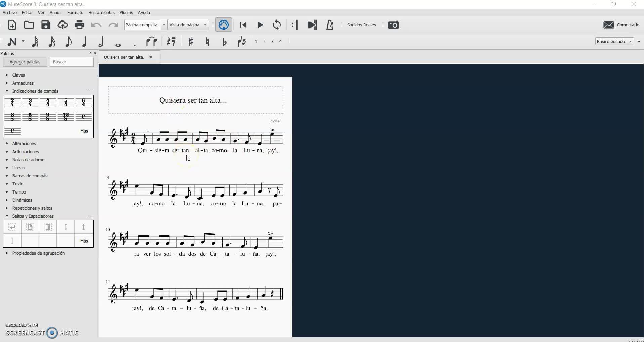Screen dimensions: 644x342
Task: Rewind playback to the start
Action: coord(243,25)
